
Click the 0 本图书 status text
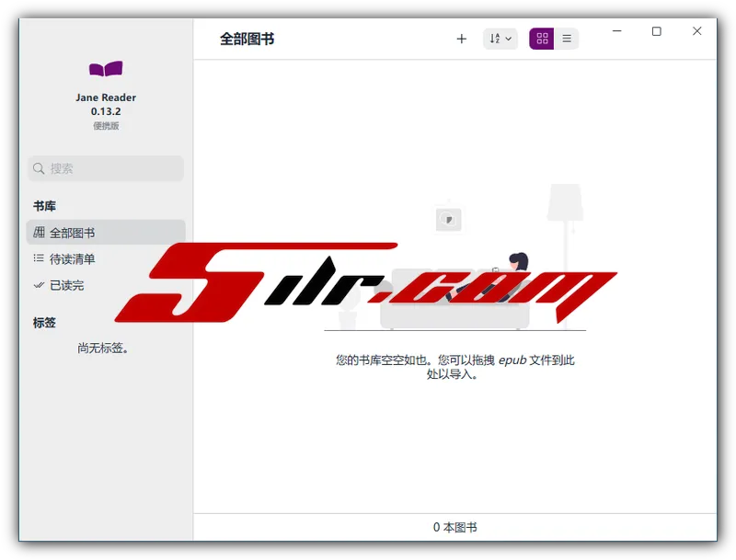pyautogui.click(x=454, y=528)
